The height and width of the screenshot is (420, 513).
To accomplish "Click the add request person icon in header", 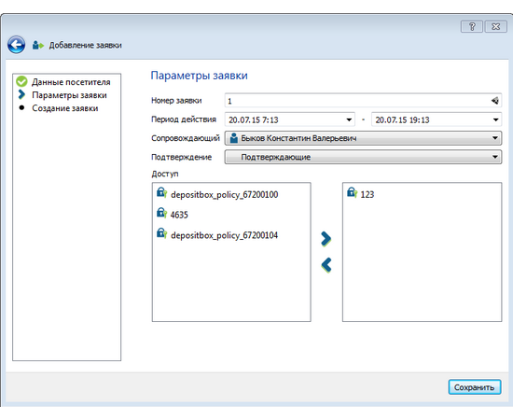I will [37, 45].
